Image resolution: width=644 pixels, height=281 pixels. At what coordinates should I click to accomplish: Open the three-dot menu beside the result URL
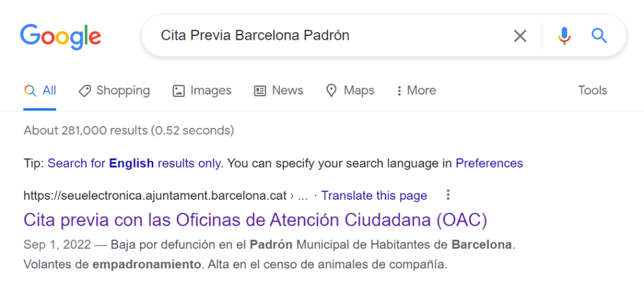(448, 195)
